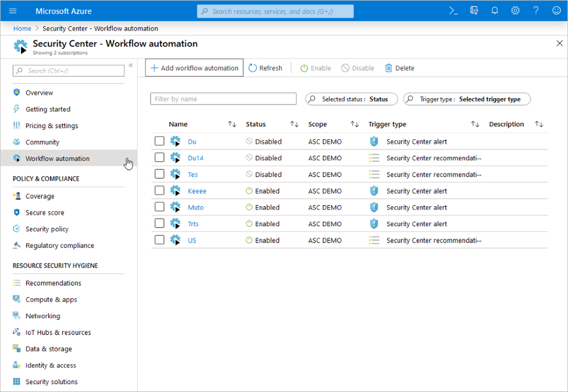Screen dimensions: 568x392
Task: Open Security solutions in the sidebar
Action: click(x=51, y=382)
